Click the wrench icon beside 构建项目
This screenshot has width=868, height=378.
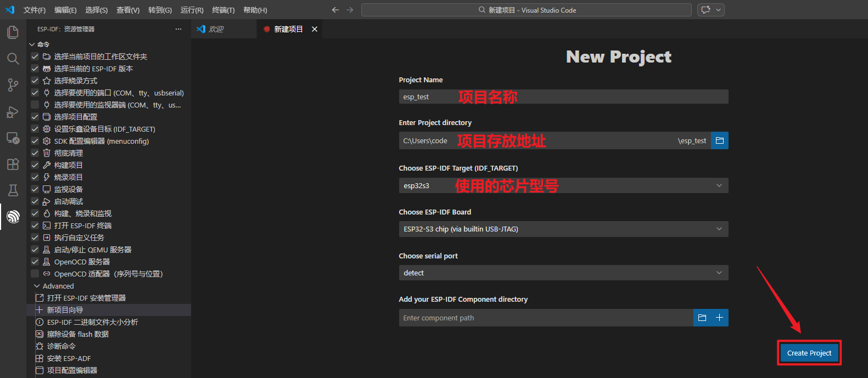47,165
